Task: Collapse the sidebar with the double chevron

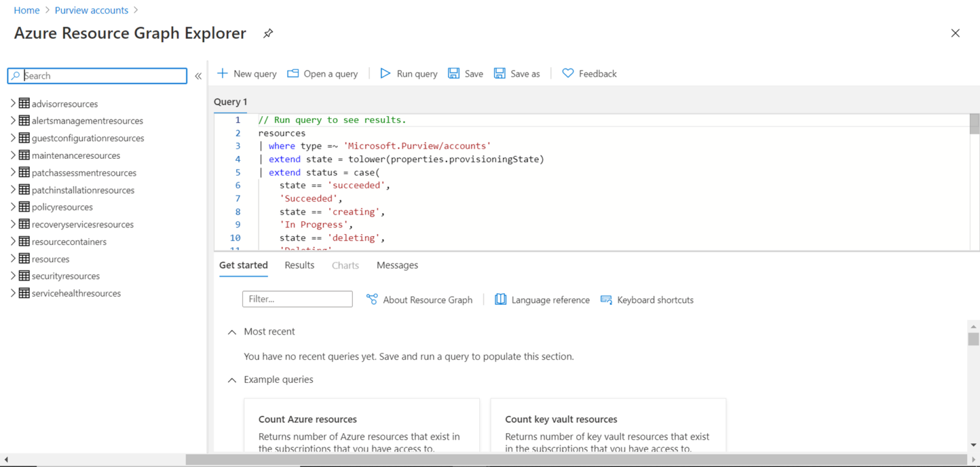Action: (x=198, y=75)
